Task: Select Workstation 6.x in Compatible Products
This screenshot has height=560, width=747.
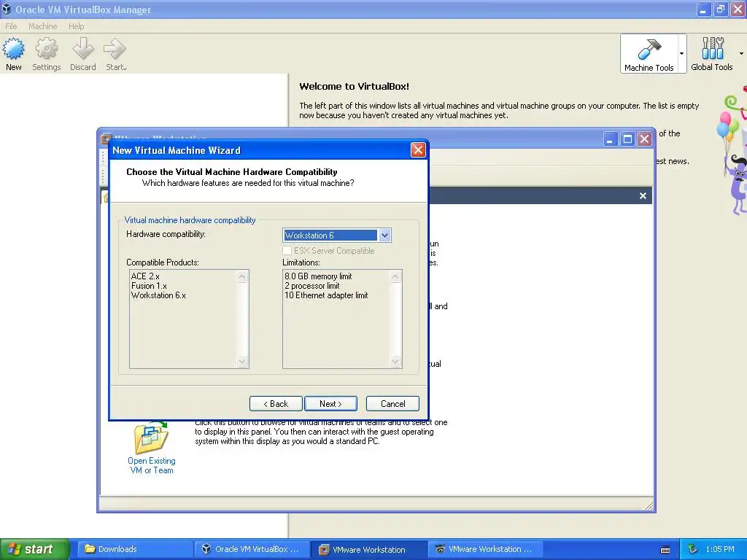Action: (158, 295)
